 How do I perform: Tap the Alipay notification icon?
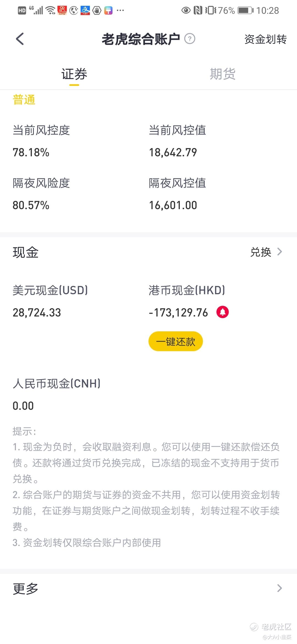point(85,10)
